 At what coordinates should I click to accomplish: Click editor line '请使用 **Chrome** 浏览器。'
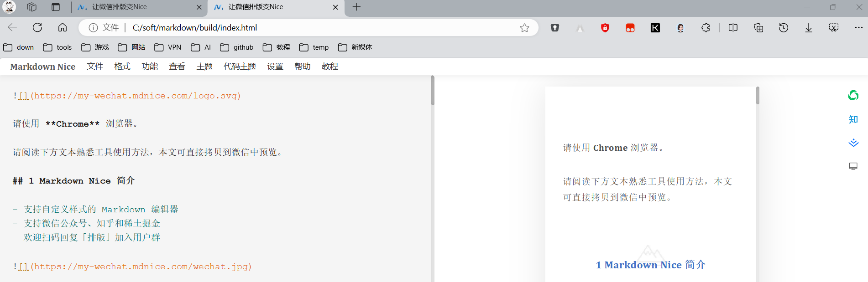tap(75, 123)
